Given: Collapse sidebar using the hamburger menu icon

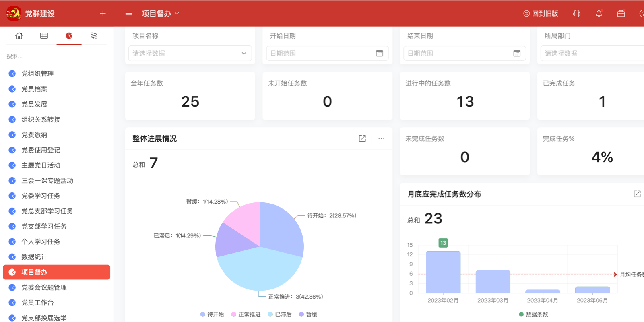Looking at the screenshot, I should point(129,14).
